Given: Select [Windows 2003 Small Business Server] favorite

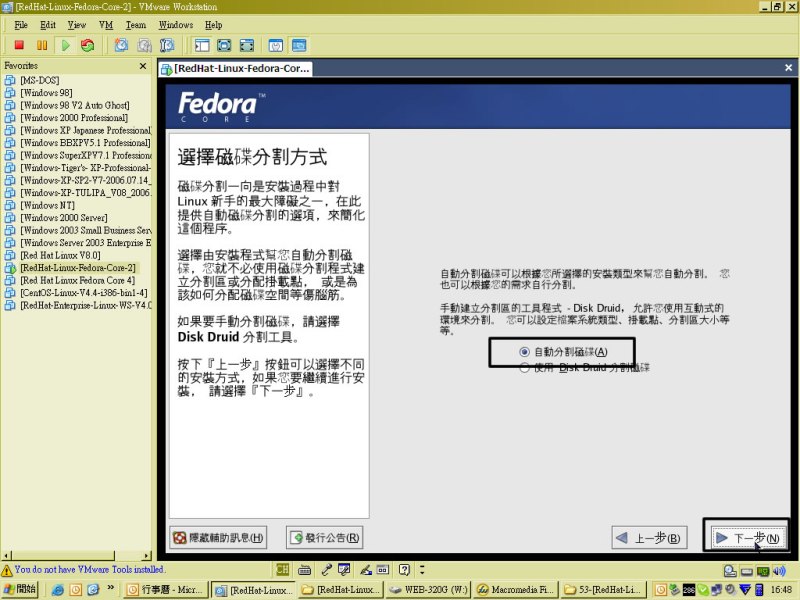Looking at the screenshot, I should 85,230.
